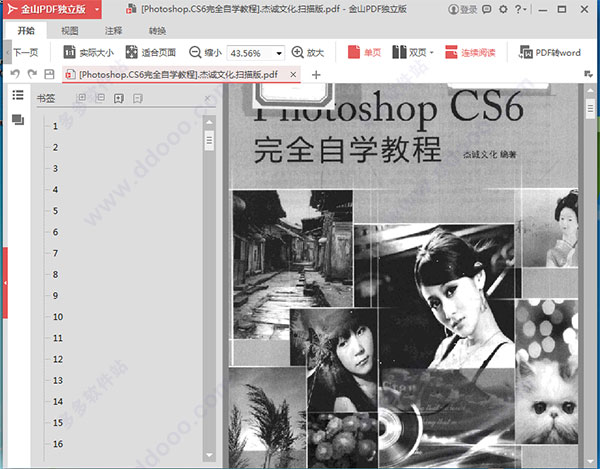This screenshot has width=600, height=469.
Task: Click the document scrollbar thumb
Action: click(x=590, y=109)
